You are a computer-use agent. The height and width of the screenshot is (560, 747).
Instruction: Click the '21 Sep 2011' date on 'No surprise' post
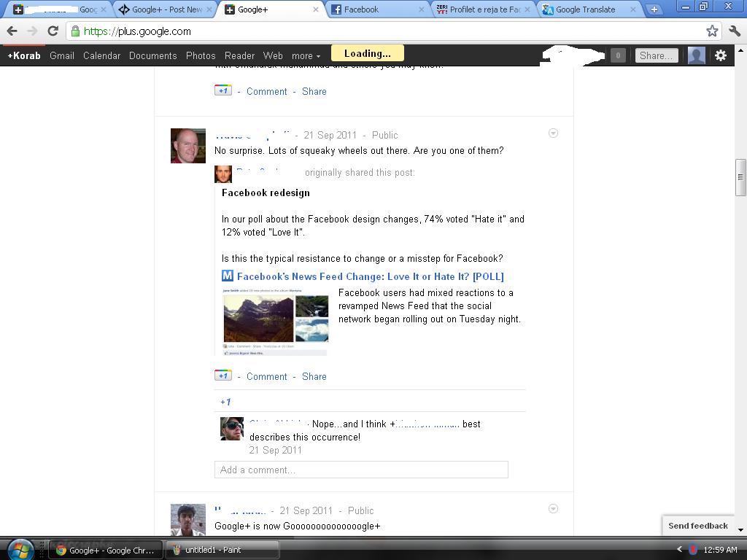pyautogui.click(x=330, y=135)
